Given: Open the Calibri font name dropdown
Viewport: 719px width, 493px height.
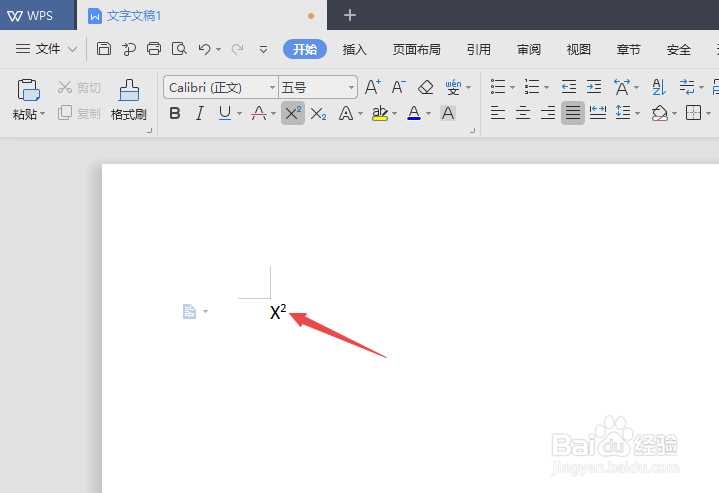Looking at the screenshot, I should [272, 87].
